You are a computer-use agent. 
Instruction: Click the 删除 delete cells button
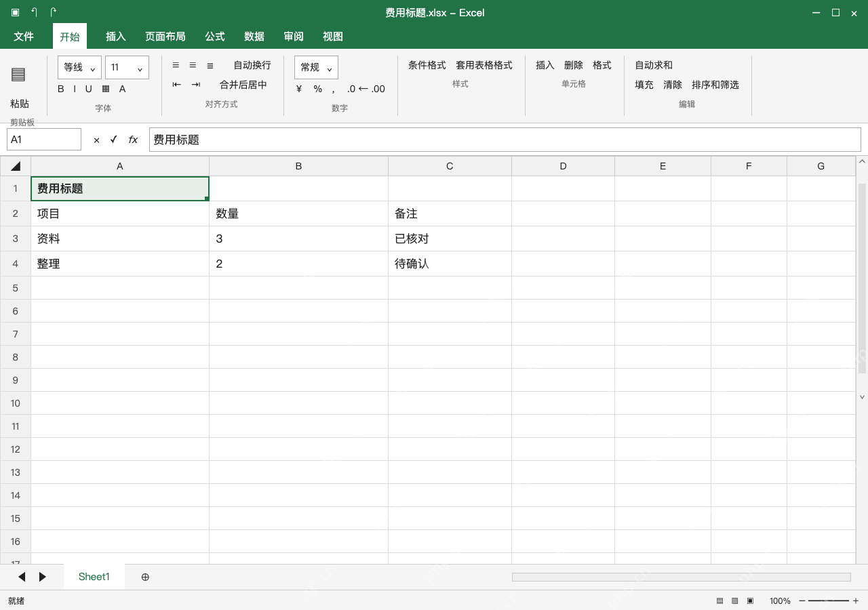pyautogui.click(x=574, y=65)
